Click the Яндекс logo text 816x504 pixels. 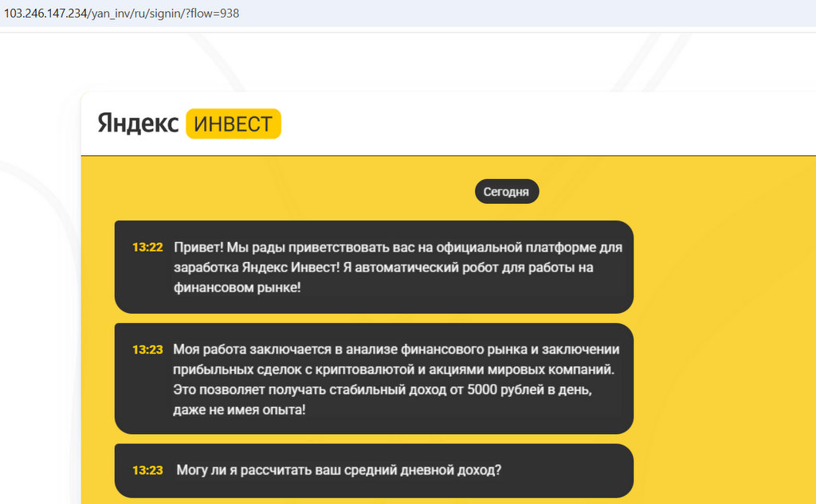click(x=138, y=123)
